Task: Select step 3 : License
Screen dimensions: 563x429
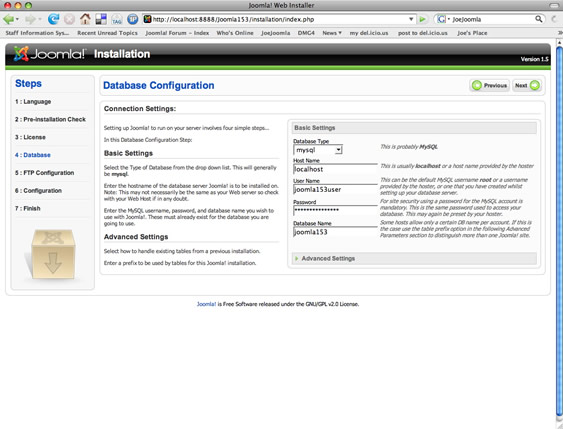Action: (30, 137)
